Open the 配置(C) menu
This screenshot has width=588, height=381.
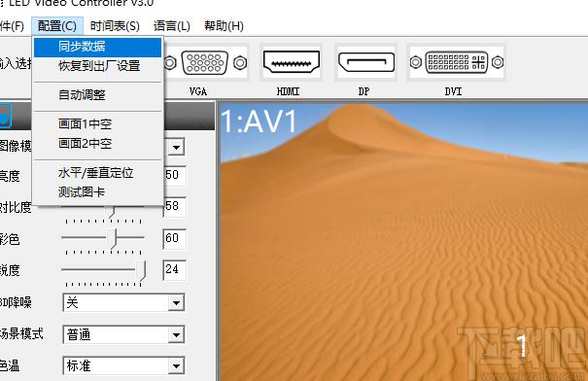tap(57, 26)
